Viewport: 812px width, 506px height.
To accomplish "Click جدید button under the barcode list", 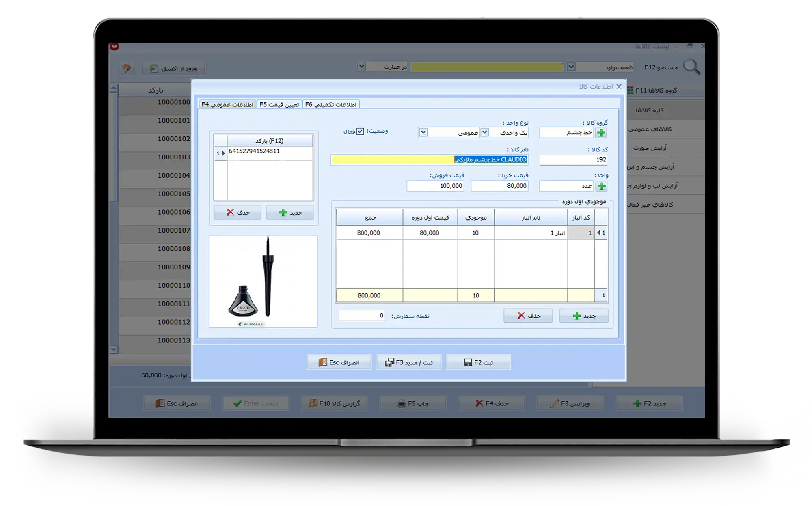I will click(290, 213).
